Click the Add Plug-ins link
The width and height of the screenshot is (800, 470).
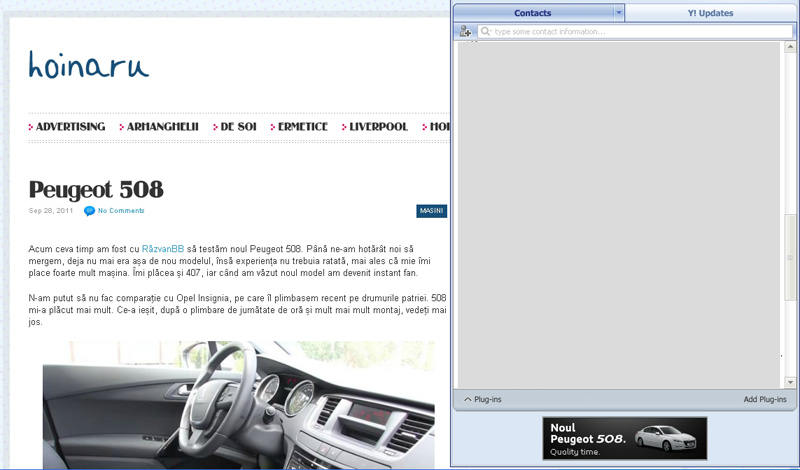(x=764, y=400)
